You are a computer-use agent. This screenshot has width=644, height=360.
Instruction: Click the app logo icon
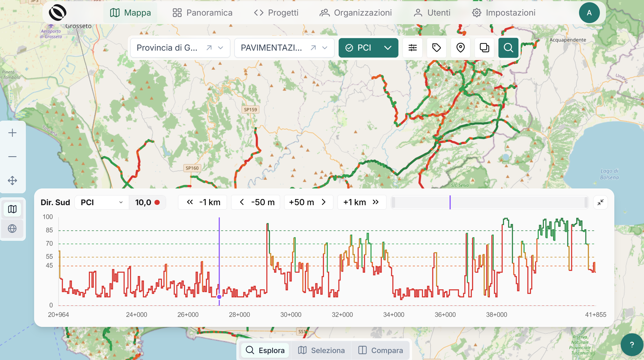(x=57, y=13)
